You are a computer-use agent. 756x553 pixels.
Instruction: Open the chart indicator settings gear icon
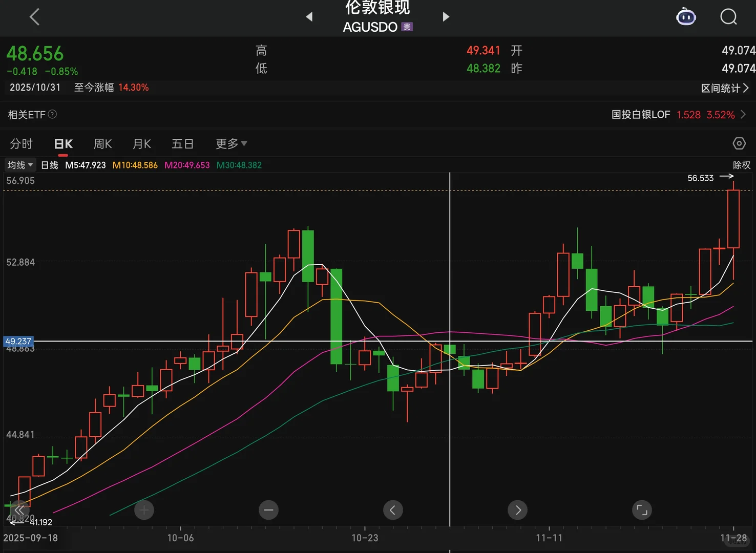click(x=739, y=143)
